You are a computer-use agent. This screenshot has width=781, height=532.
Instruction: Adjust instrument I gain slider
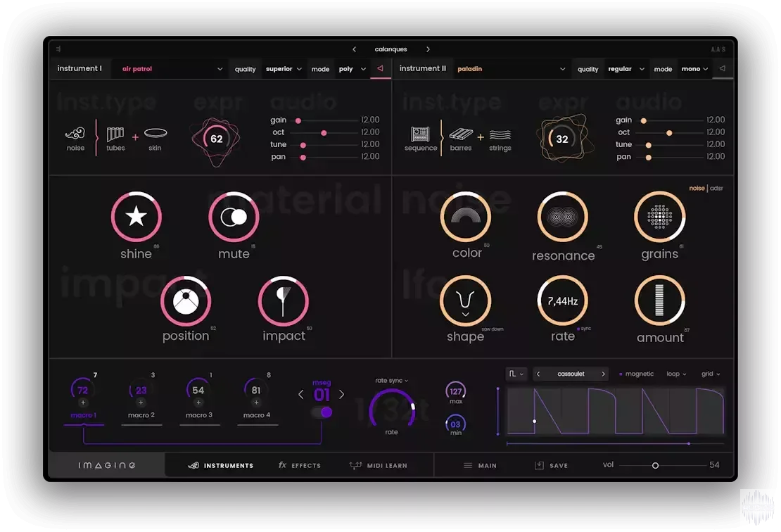tap(325, 120)
